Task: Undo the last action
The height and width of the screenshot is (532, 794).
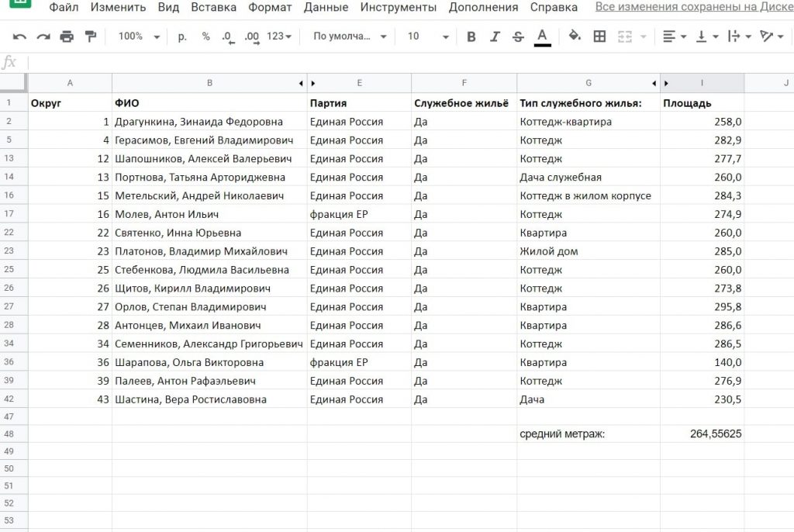Action: (x=19, y=36)
